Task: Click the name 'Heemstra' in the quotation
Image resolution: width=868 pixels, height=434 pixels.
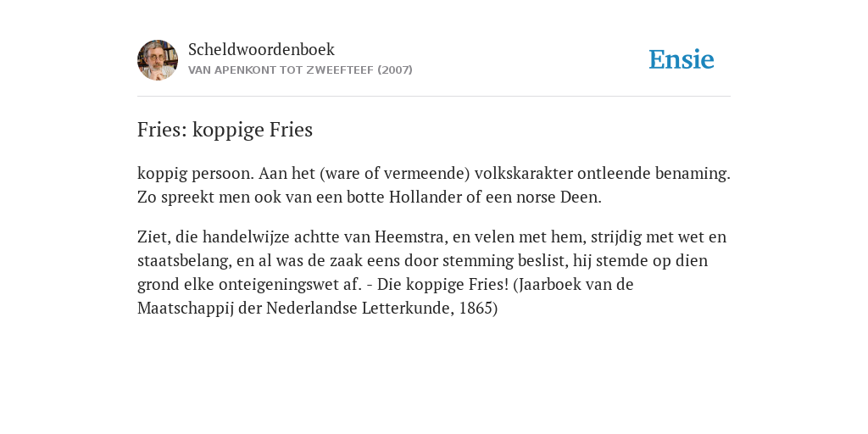Action: (411, 237)
